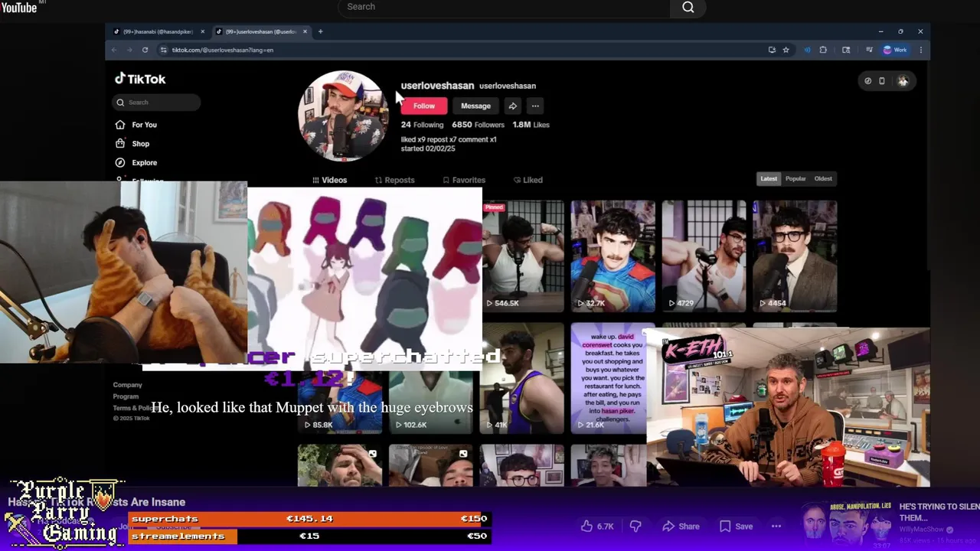Screen dimensions: 980x551
Task: Bookmark this page with the star
Action: [786, 50]
